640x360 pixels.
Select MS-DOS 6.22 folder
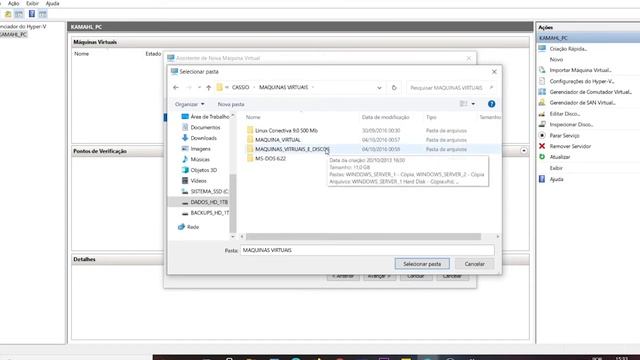tap(270, 159)
